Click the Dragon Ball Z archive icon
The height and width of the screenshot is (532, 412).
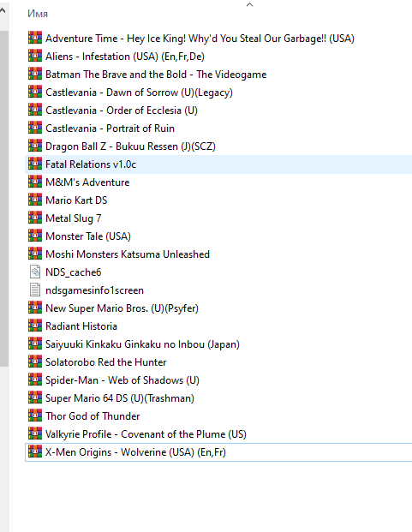click(35, 146)
